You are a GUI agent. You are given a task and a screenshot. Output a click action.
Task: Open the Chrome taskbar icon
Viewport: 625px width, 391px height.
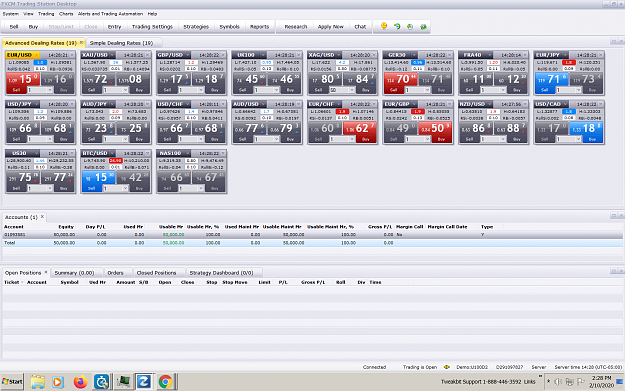tap(165, 382)
